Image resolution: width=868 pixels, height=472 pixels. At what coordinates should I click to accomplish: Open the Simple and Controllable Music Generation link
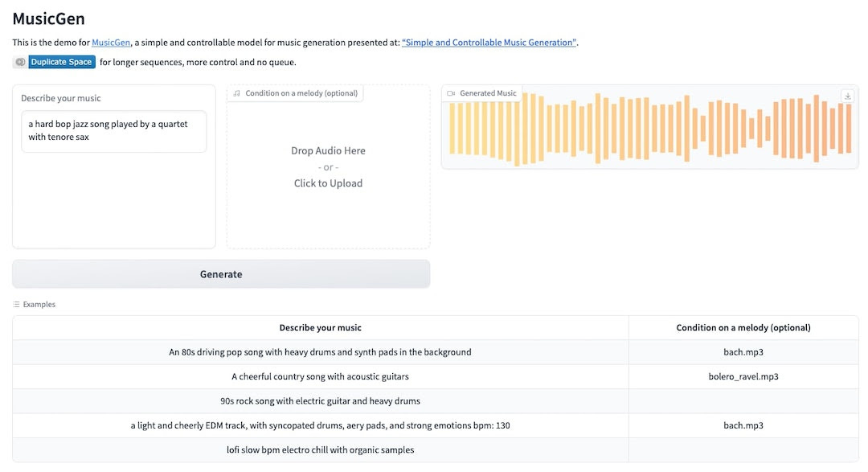coord(489,43)
